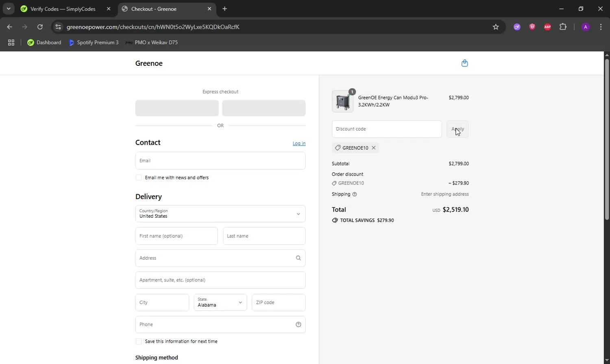This screenshot has width=610, height=364.
Task: Switch to the Verify Codes SimplyCodes tab
Action: [x=63, y=9]
